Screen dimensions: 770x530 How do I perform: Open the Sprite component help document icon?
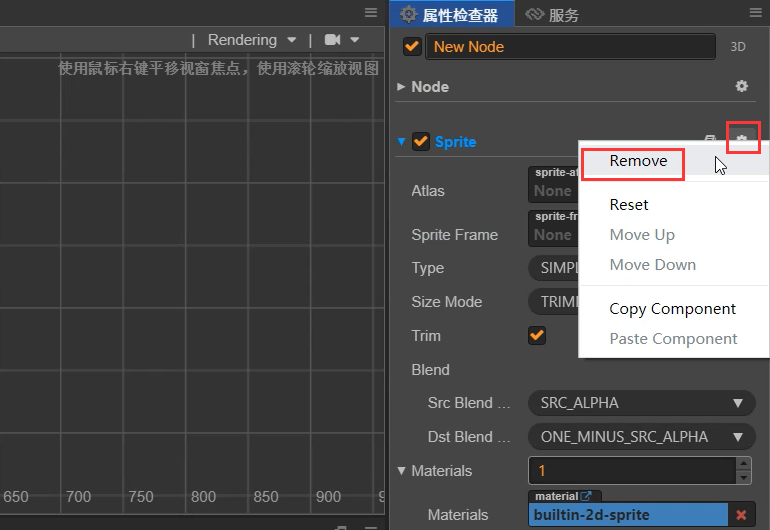pos(710,141)
